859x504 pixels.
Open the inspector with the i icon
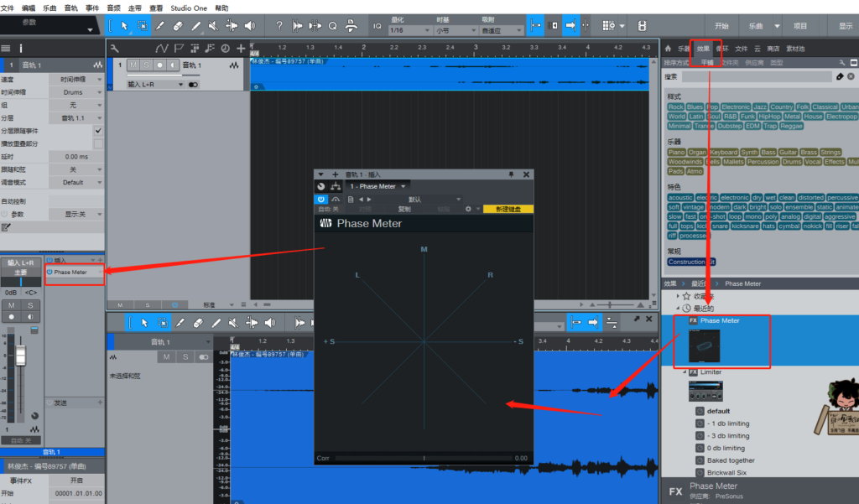pyautogui.click(x=21, y=48)
